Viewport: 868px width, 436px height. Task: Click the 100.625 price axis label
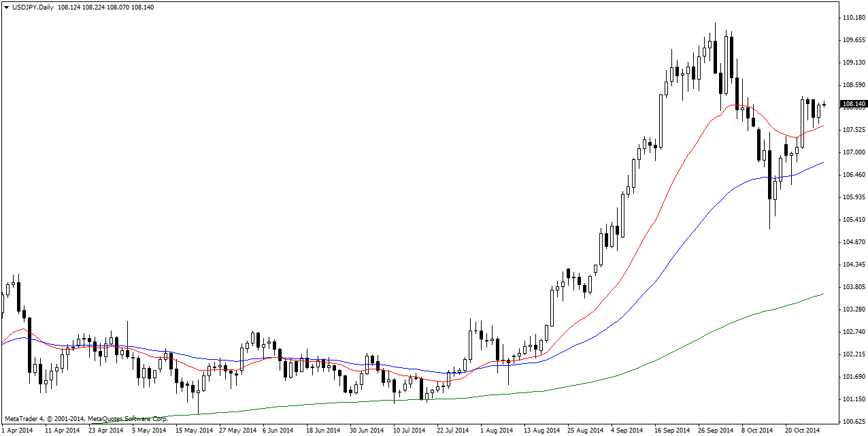(x=854, y=422)
